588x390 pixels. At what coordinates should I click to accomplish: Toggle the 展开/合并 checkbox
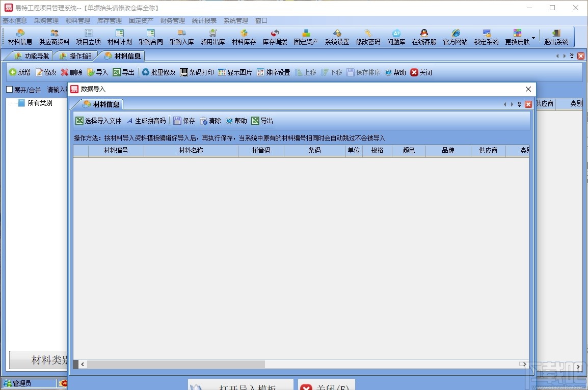click(x=10, y=90)
